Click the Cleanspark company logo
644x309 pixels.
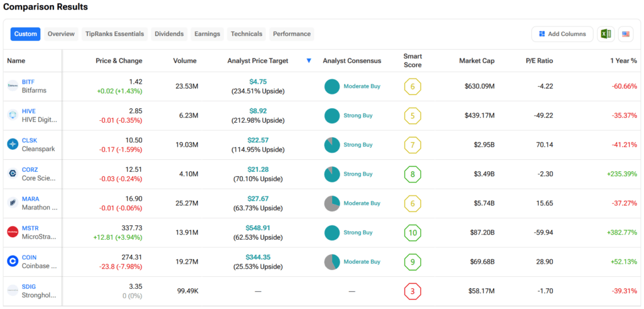(13, 144)
